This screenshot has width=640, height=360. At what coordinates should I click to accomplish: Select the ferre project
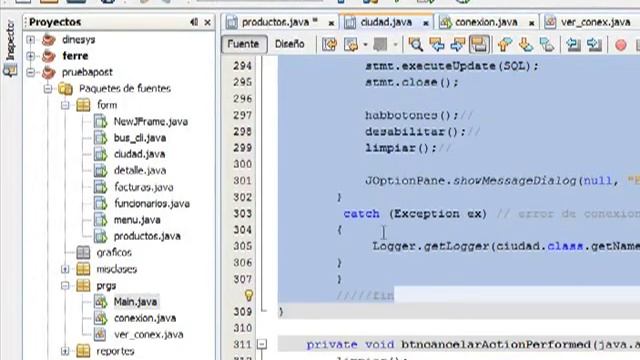point(75,56)
